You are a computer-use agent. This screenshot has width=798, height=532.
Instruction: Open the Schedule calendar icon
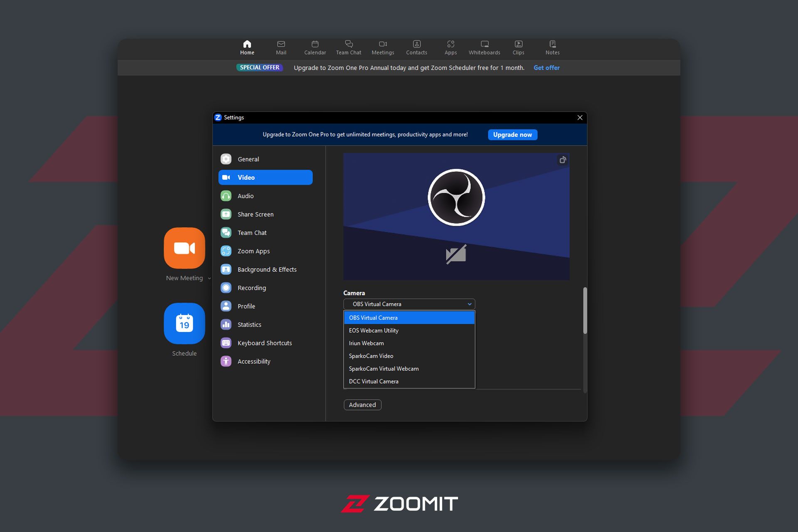(185, 323)
